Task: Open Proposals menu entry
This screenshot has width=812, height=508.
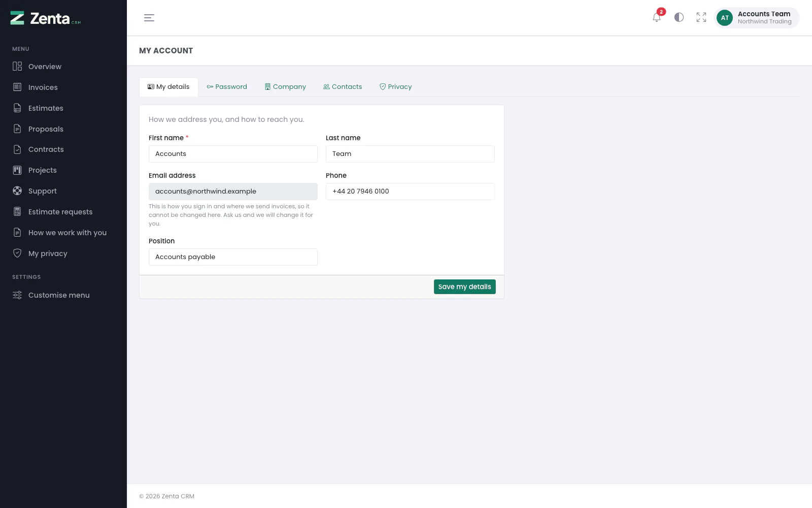Action: point(46,129)
